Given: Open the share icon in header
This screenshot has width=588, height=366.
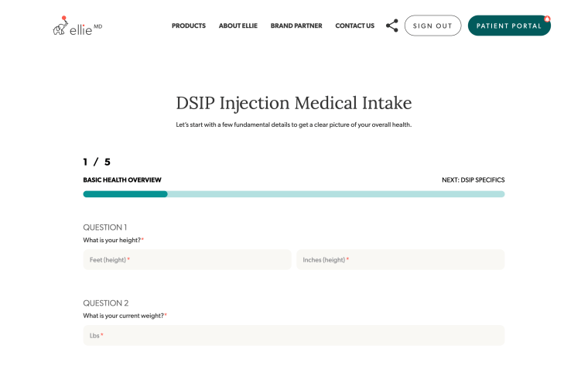Looking at the screenshot, I should (392, 26).
